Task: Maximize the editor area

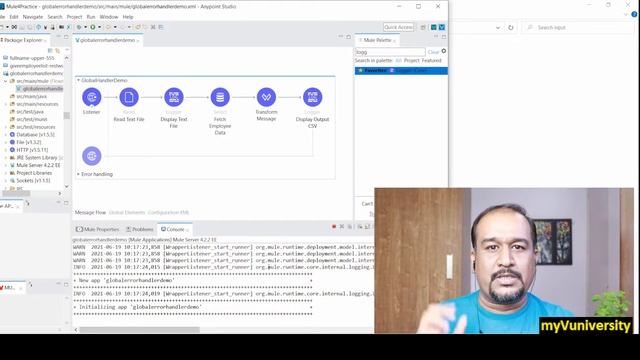Action: (x=348, y=37)
